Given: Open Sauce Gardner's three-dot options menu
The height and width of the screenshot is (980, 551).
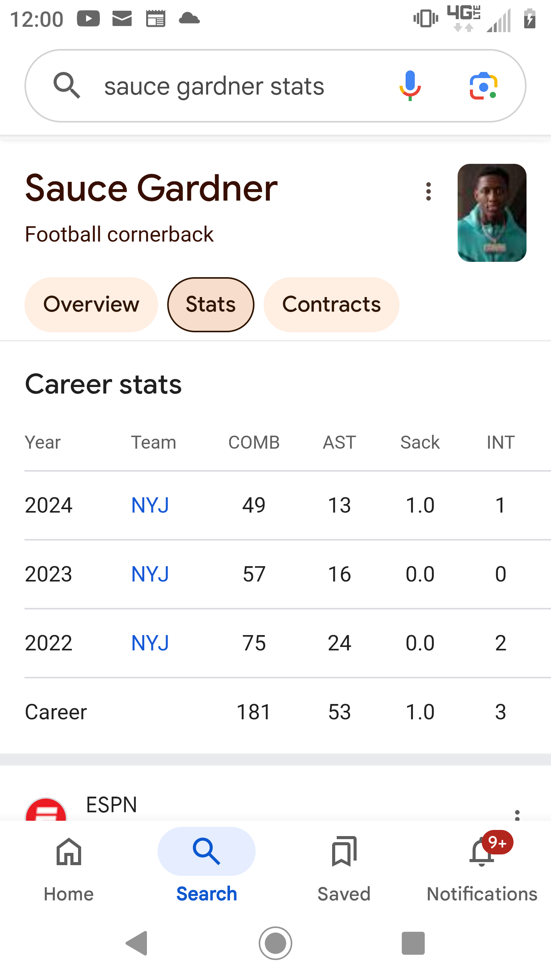Looking at the screenshot, I should click(429, 191).
